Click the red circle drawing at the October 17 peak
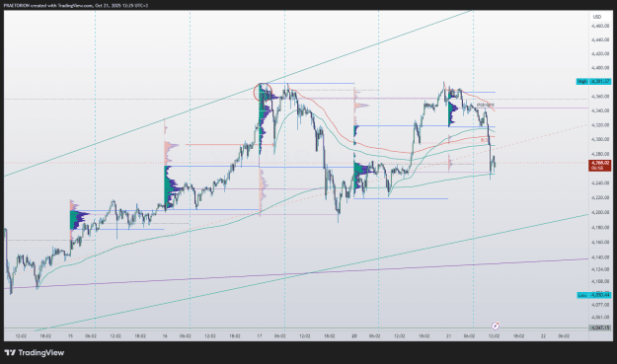Image resolution: width=617 pixels, height=364 pixels. click(x=263, y=93)
